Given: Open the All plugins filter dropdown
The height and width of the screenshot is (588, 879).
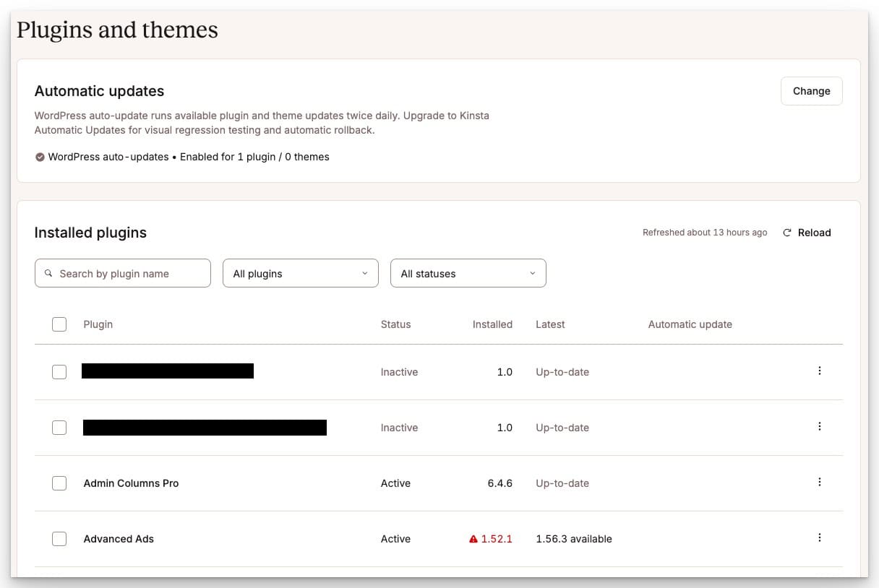Looking at the screenshot, I should click(x=301, y=273).
